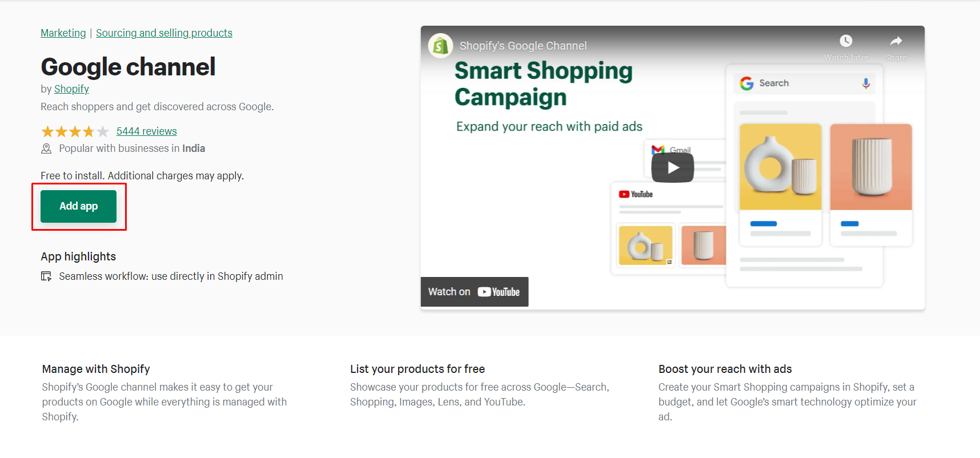This screenshot has height=458, width=980.
Task: Click 'Popular with businesses in India' text
Action: (x=132, y=148)
